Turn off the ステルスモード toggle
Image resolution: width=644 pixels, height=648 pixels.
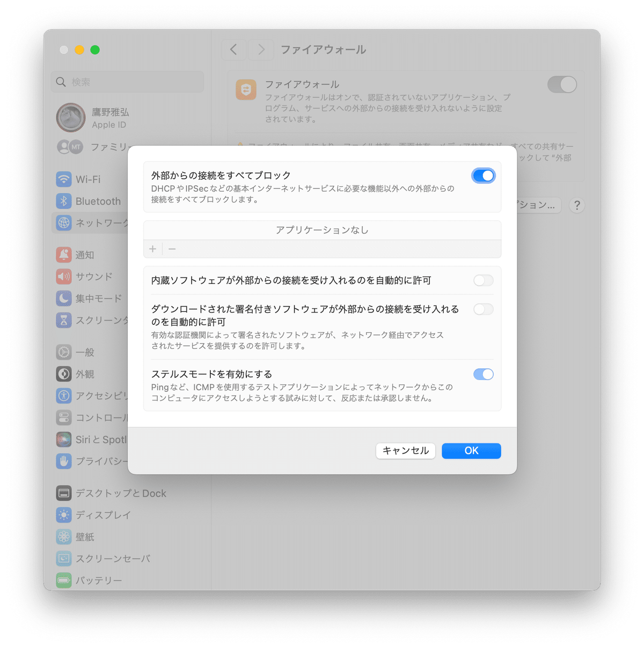pos(484,374)
